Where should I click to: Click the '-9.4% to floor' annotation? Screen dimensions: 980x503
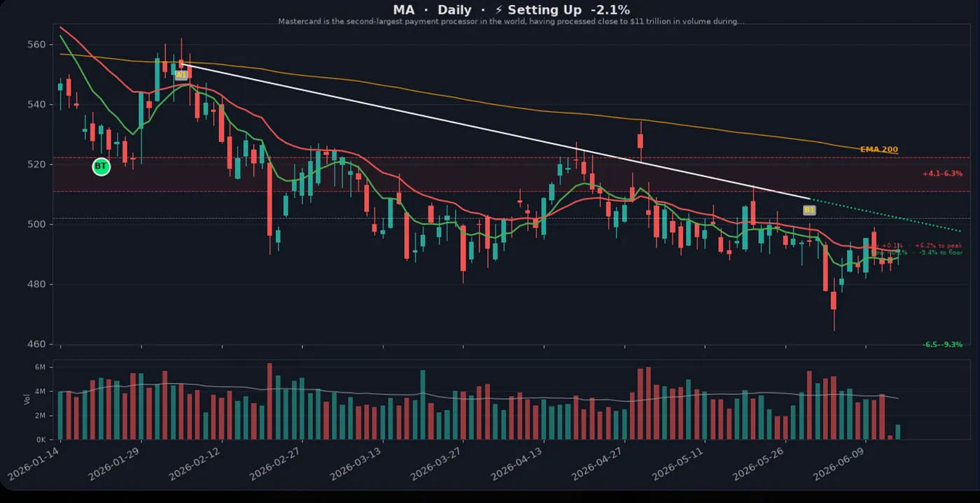940,253
